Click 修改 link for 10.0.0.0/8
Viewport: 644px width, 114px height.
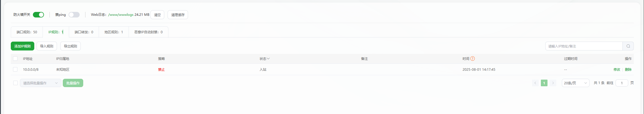[x=617, y=69]
